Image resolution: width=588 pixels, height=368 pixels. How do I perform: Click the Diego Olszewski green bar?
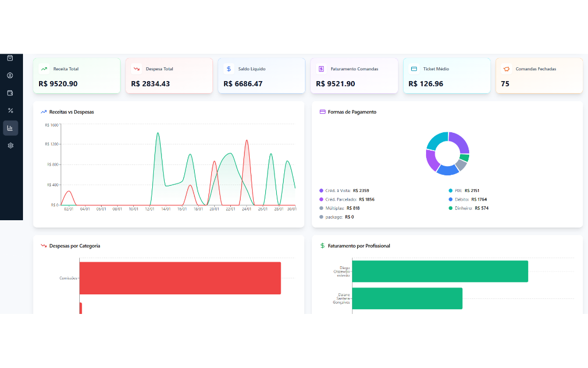coord(440,271)
